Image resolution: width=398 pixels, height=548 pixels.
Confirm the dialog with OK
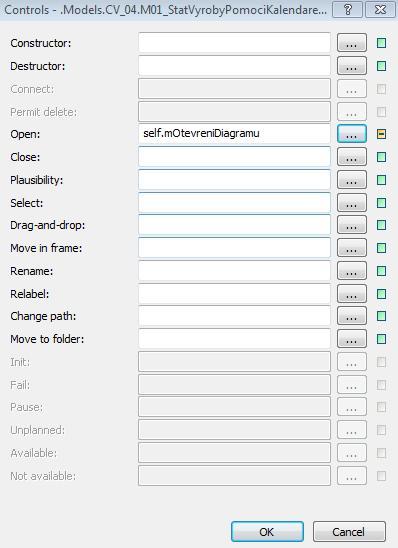(267, 532)
